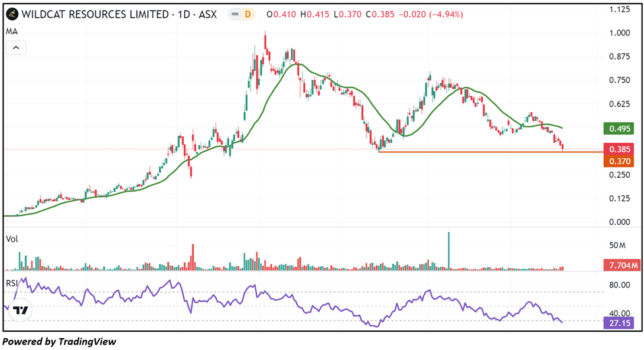Click the 0.000 price axis value
644x350 pixels.
[619, 222]
